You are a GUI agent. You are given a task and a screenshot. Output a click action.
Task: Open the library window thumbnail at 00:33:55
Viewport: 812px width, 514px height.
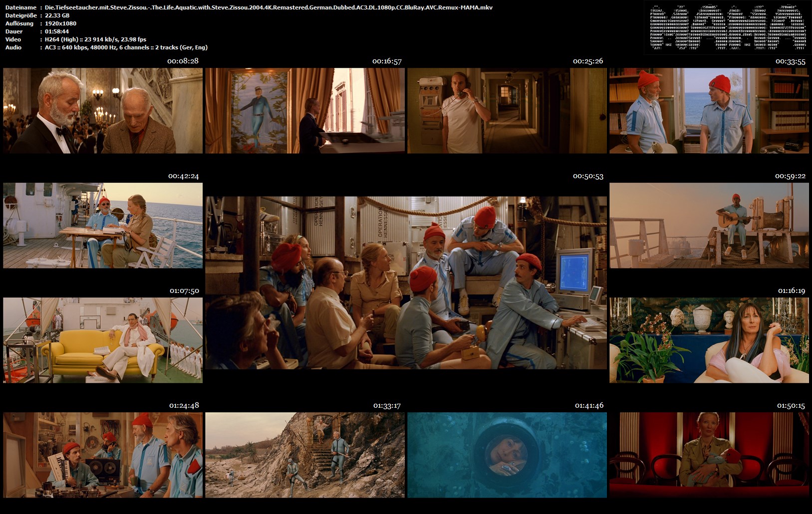click(709, 111)
